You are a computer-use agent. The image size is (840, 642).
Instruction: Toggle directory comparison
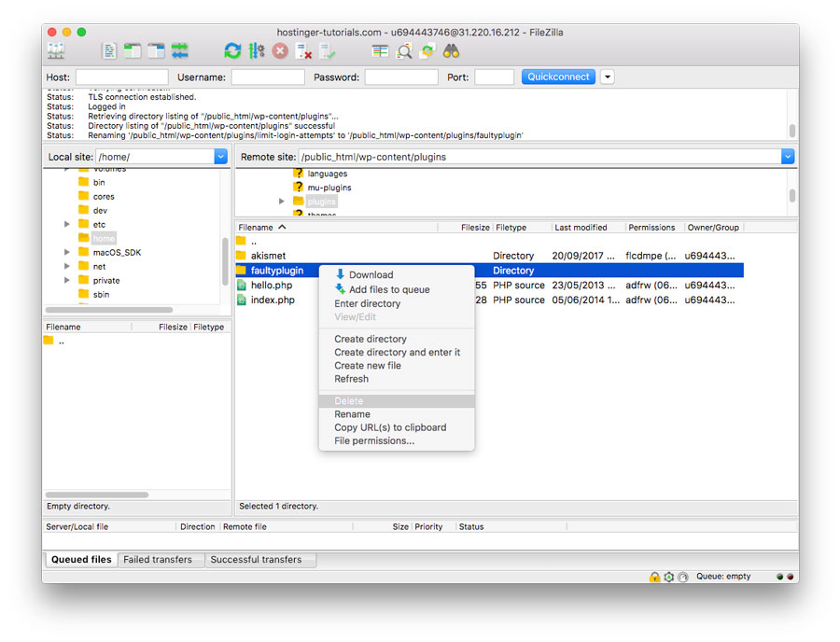tap(404, 51)
